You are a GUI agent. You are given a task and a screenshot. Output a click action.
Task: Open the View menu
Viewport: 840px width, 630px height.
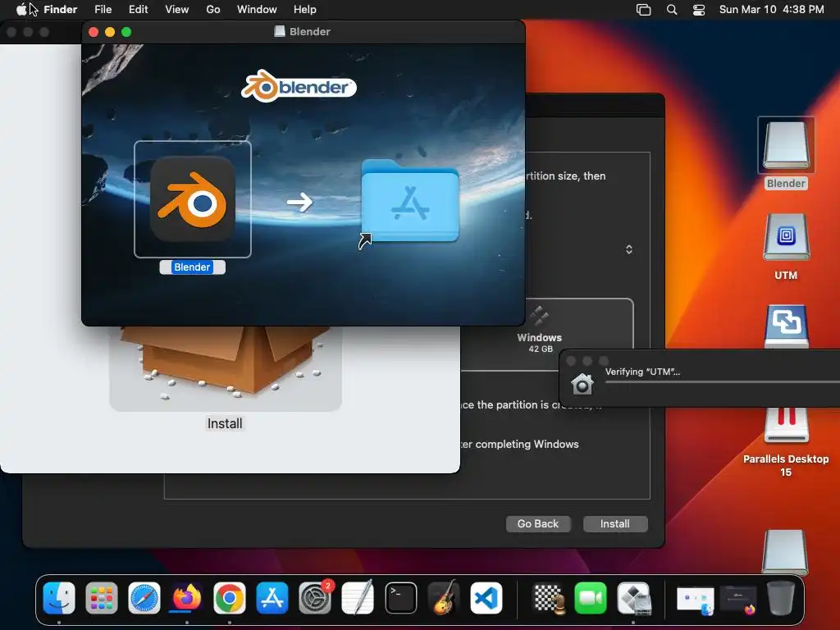tap(177, 10)
